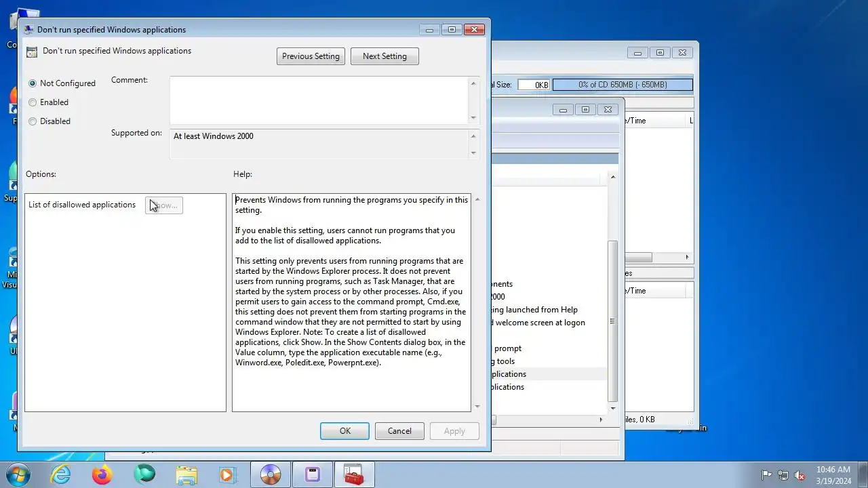Image resolution: width=868 pixels, height=488 pixels.
Task: Select the Not Configured radio button
Action: coord(62,83)
